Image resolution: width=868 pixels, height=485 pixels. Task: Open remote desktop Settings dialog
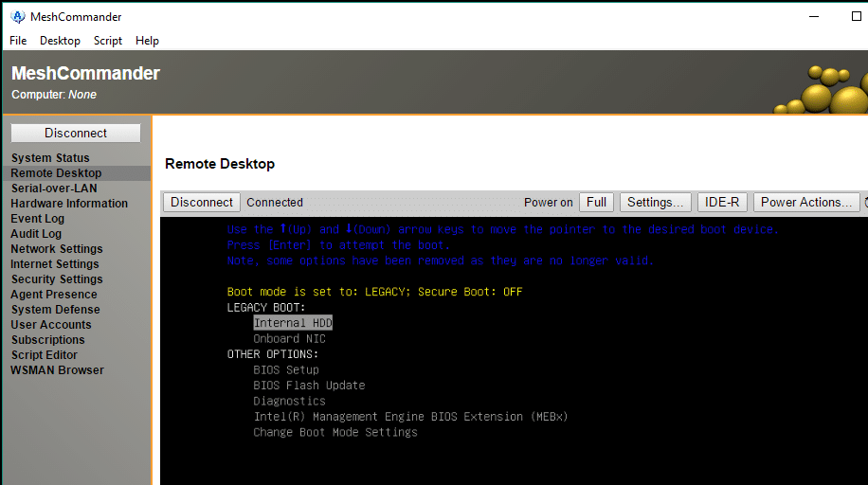pos(655,202)
